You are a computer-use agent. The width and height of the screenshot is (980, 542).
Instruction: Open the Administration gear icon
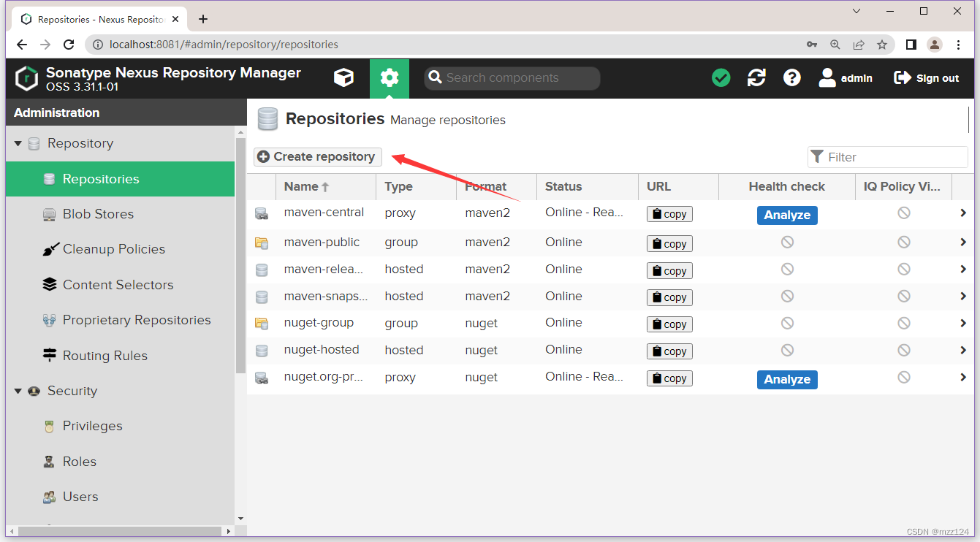[x=390, y=78]
